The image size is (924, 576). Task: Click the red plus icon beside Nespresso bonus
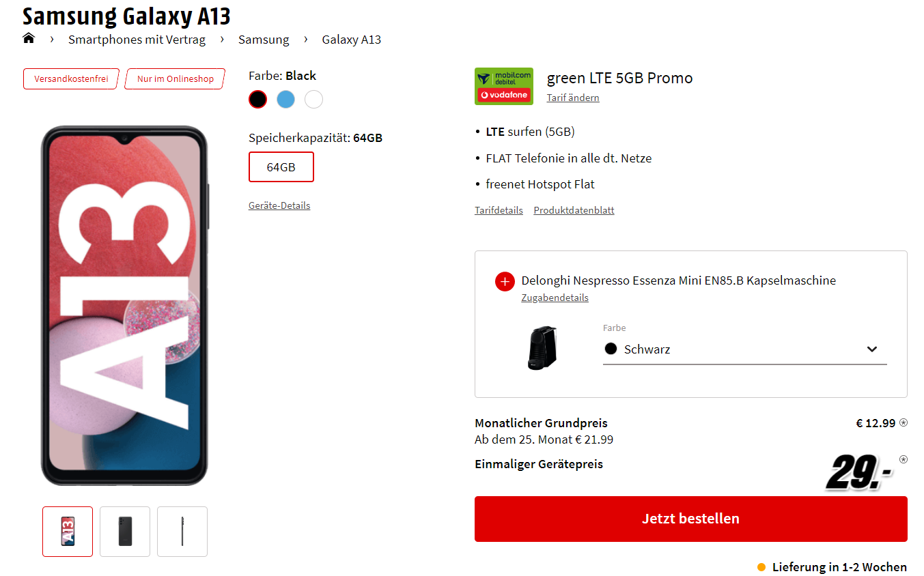[505, 281]
